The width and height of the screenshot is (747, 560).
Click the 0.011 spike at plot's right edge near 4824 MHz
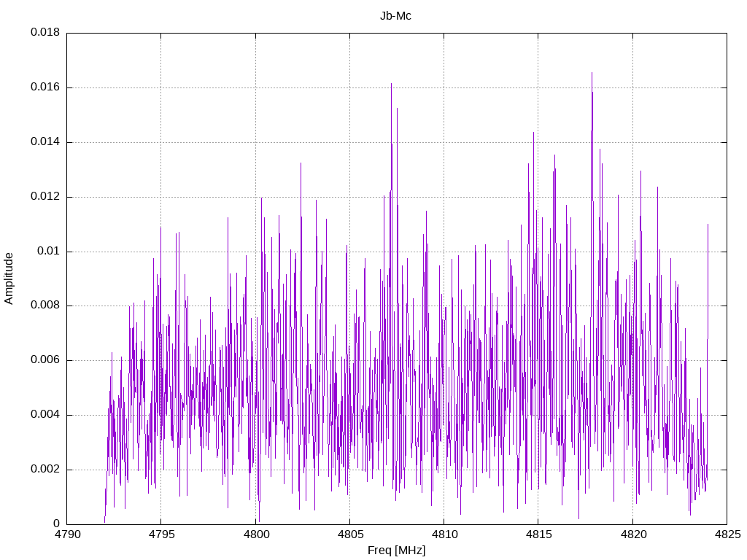708,225
